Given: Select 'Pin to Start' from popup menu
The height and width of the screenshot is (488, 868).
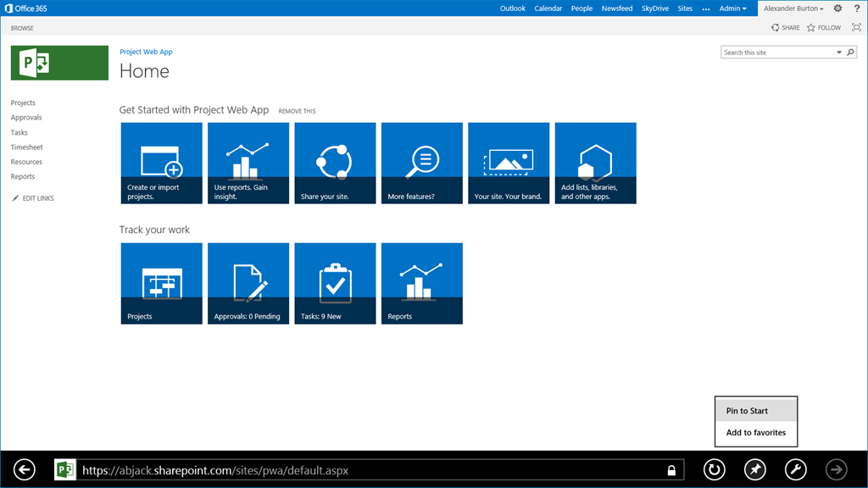Looking at the screenshot, I should click(x=755, y=411).
